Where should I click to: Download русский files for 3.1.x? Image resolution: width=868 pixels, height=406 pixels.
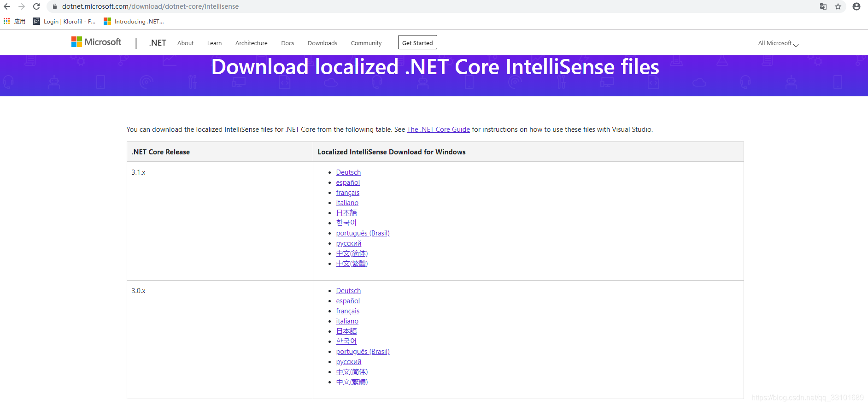point(348,243)
